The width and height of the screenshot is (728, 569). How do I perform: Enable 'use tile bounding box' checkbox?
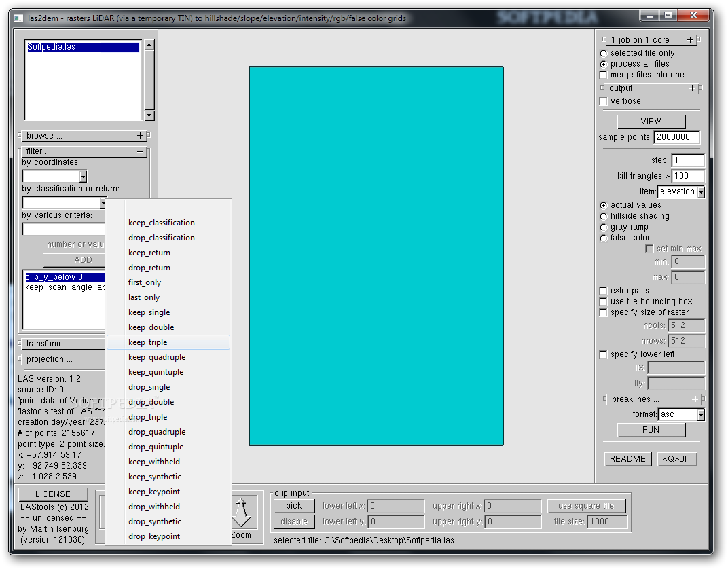[x=604, y=301]
